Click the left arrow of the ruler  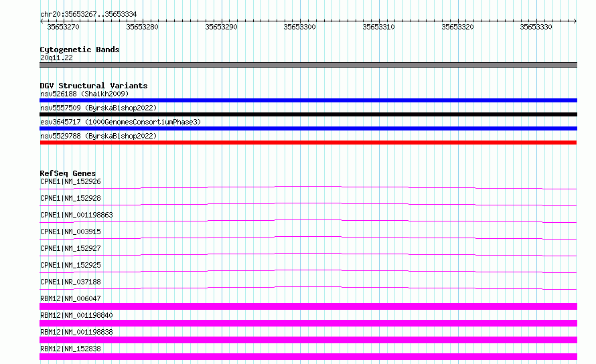tap(42, 21)
